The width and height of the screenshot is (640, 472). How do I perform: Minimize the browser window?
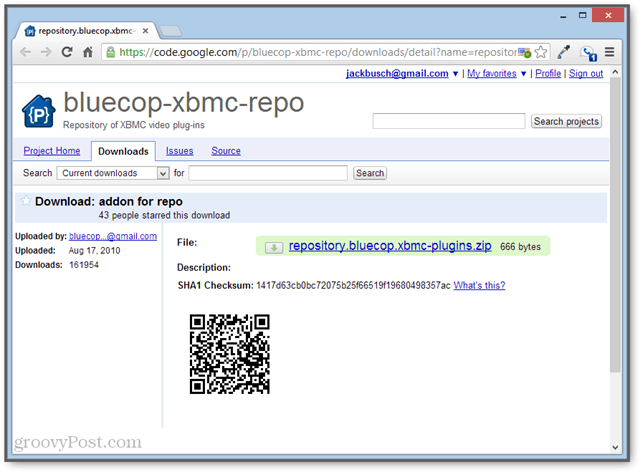pyautogui.click(x=563, y=16)
